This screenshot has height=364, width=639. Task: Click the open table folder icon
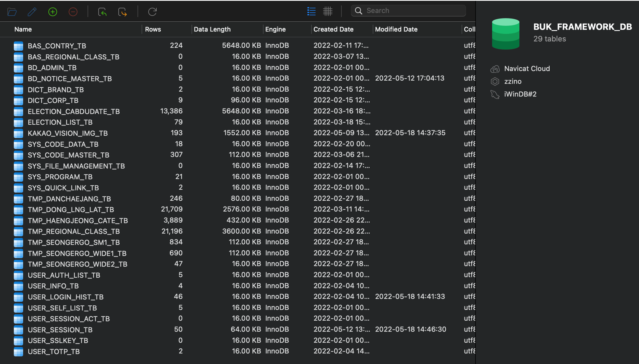point(12,12)
